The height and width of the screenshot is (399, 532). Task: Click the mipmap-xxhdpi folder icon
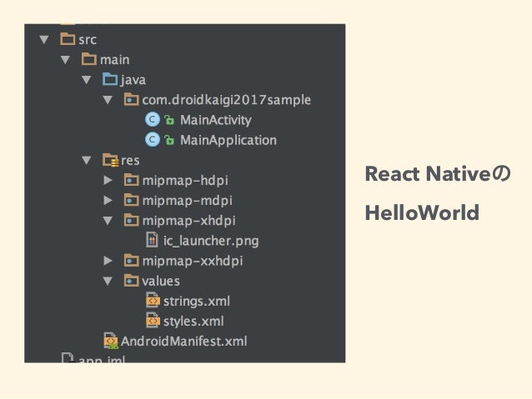click(x=131, y=261)
